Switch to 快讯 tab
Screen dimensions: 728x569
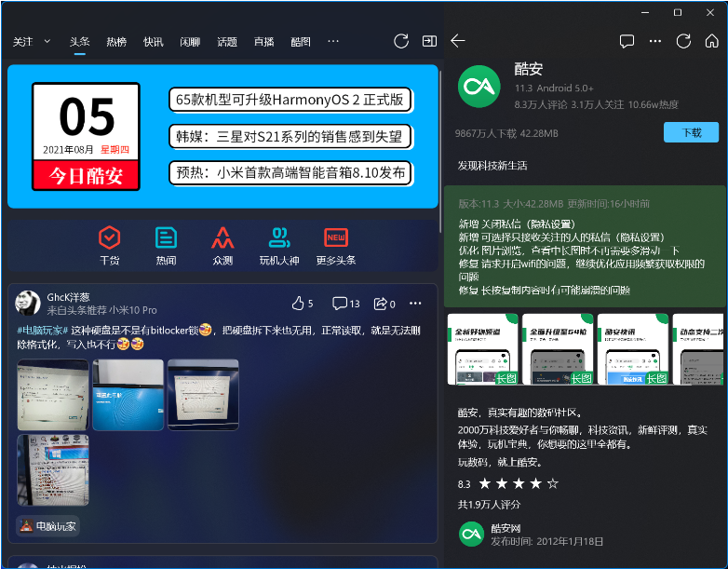(154, 42)
